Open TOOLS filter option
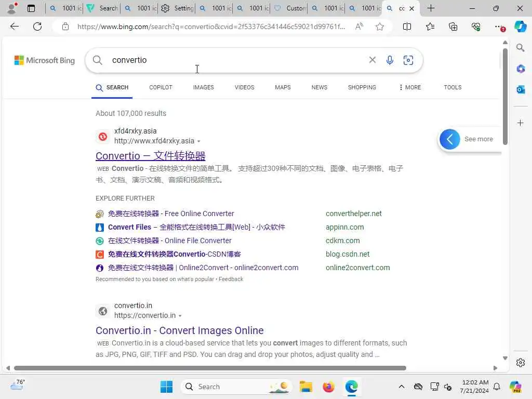The width and height of the screenshot is (532, 399). click(453, 87)
